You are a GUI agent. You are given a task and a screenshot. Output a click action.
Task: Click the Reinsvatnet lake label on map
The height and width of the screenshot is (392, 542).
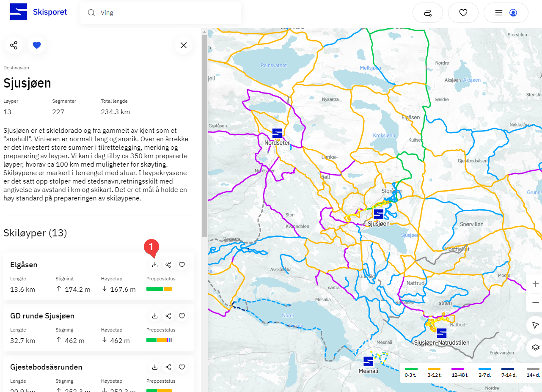tap(274, 66)
